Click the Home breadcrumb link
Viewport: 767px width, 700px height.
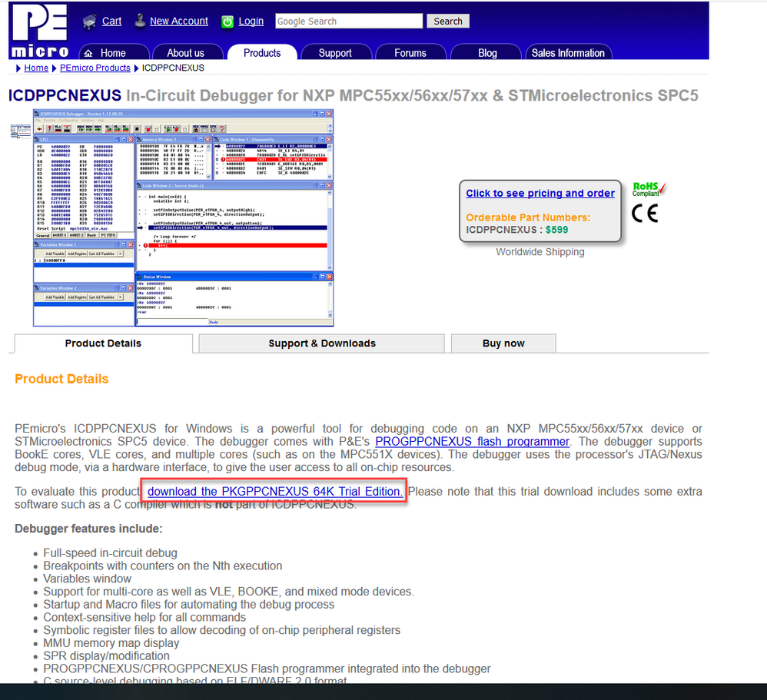coord(36,68)
